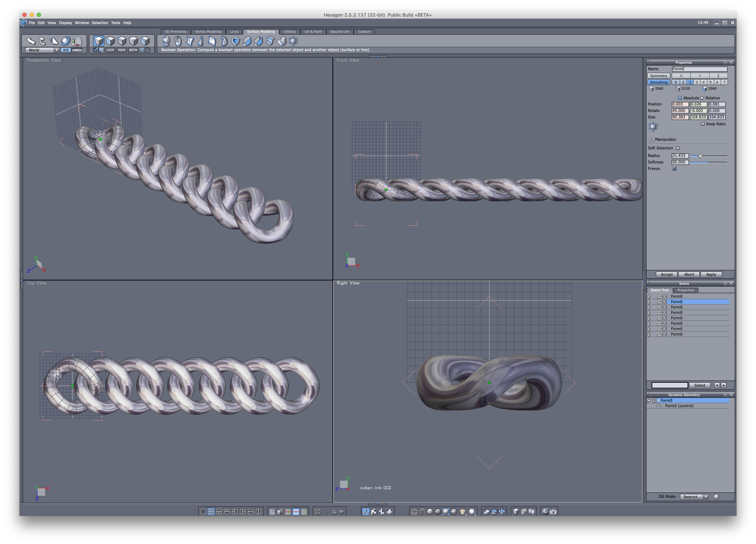Adjust the Radius slider handle
The width and height of the screenshot is (756, 544).
[x=700, y=156]
